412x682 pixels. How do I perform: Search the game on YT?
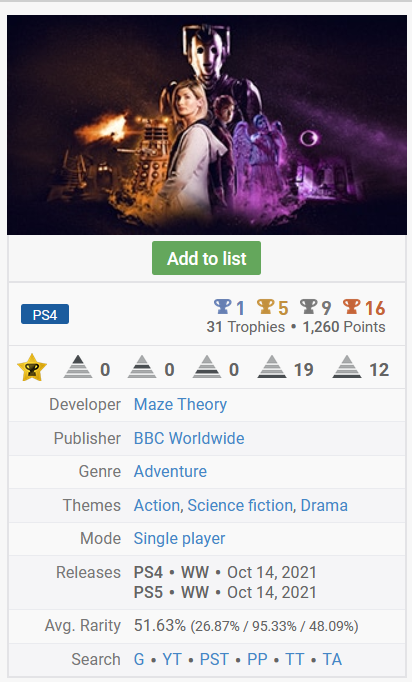pos(172,659)
